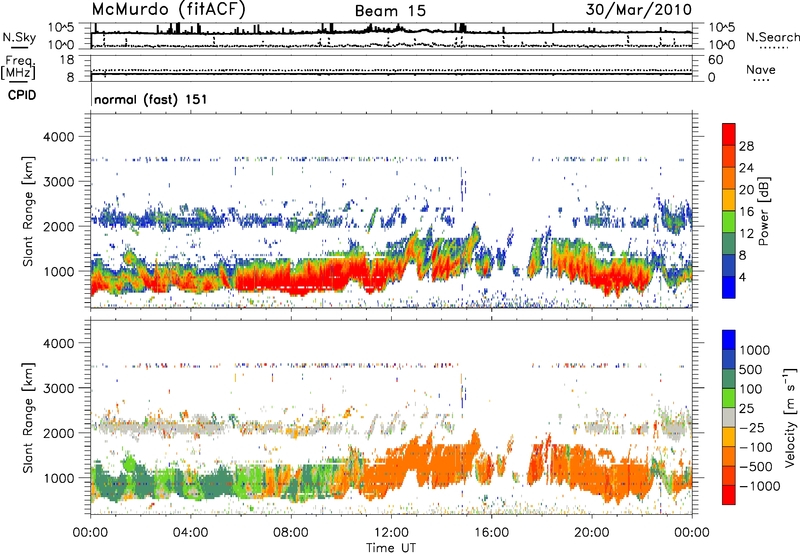Click the 'Power [dB]' color bar title
Screen dimensions: 800x554
[764, 211]
